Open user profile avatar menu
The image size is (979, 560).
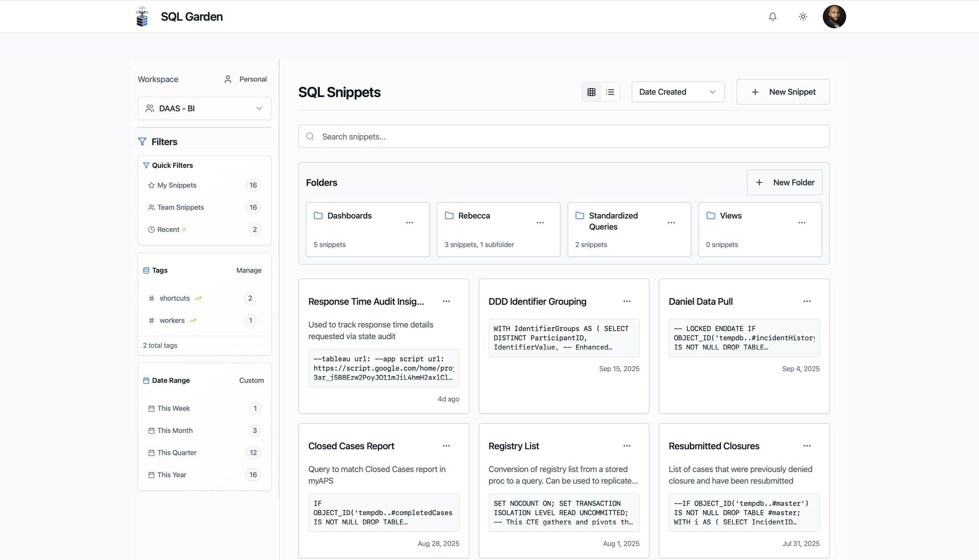[834, 17]
